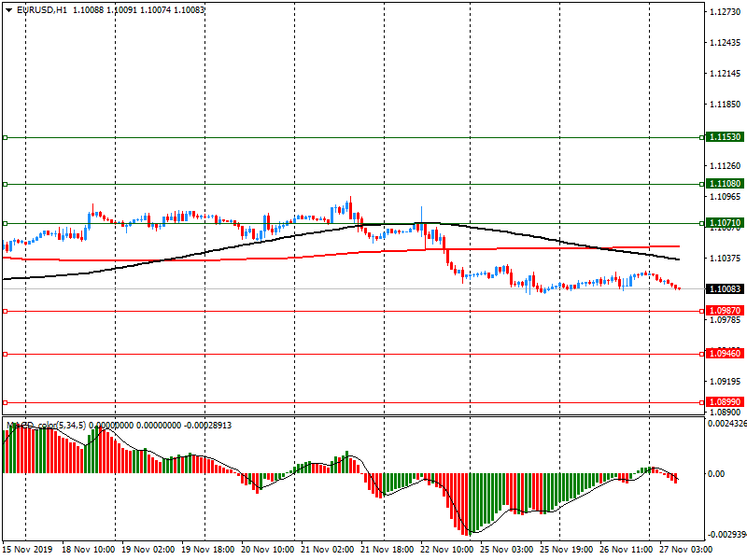Select the green 1.11530 price level tag
Screen dimensions: 747x560
point(725,137)
